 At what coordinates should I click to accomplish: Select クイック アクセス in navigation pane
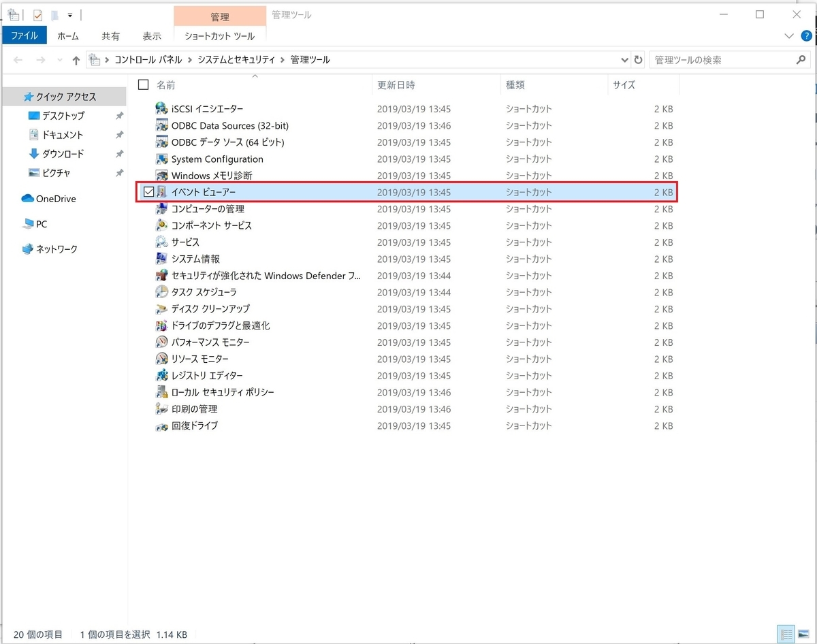tap(63, 97)
